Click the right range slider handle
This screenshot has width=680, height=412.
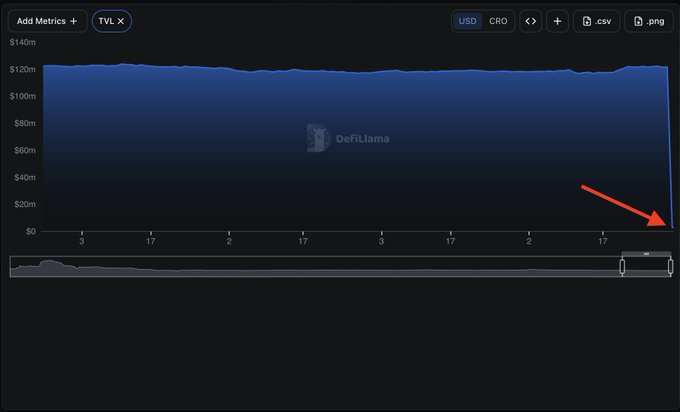click(x=670, y=266)
